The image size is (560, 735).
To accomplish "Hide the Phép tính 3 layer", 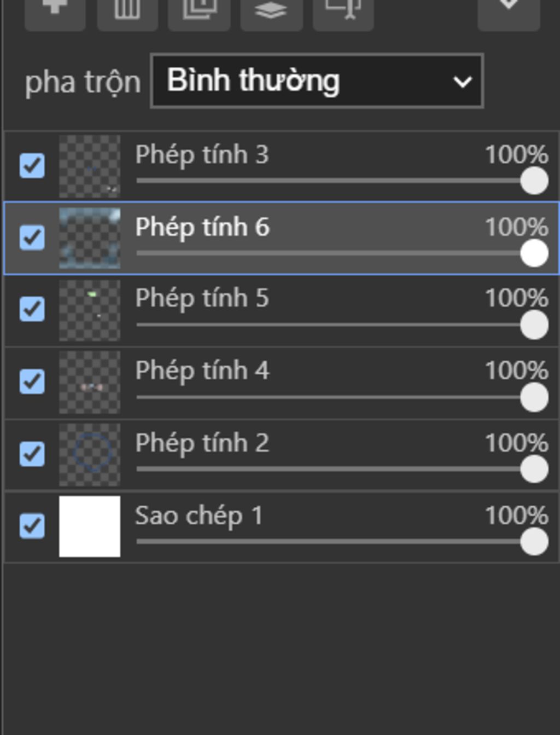I will point(32,166).
